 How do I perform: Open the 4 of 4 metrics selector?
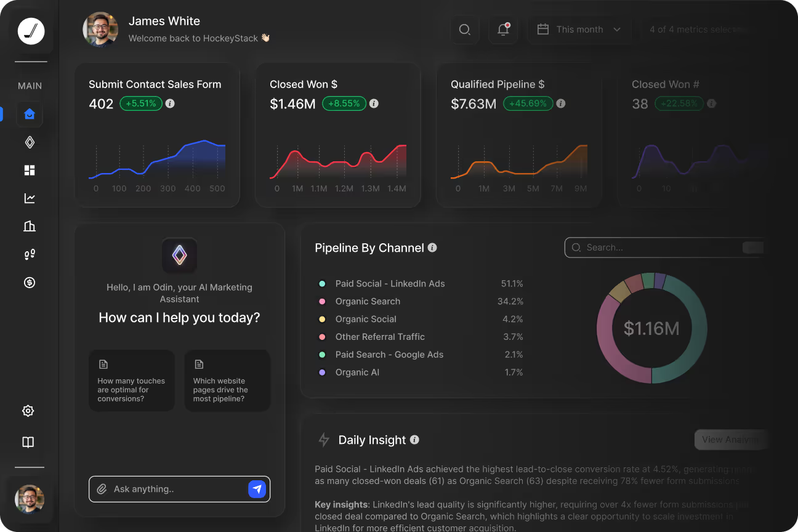[x=699, y=30]
